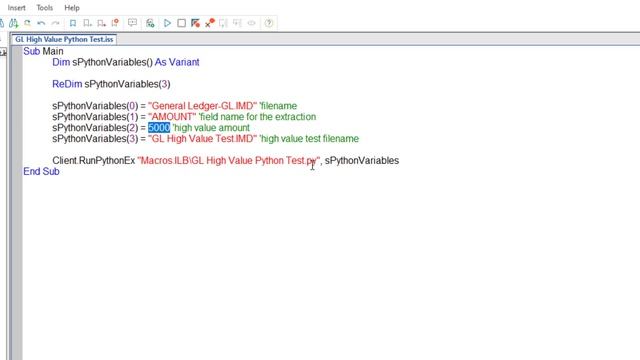Image resolution: width=640 pixels, height=360 pixels.
Task: Click the "General Ledger-GL.IMD" string
Action: click(x=202, y=106)
